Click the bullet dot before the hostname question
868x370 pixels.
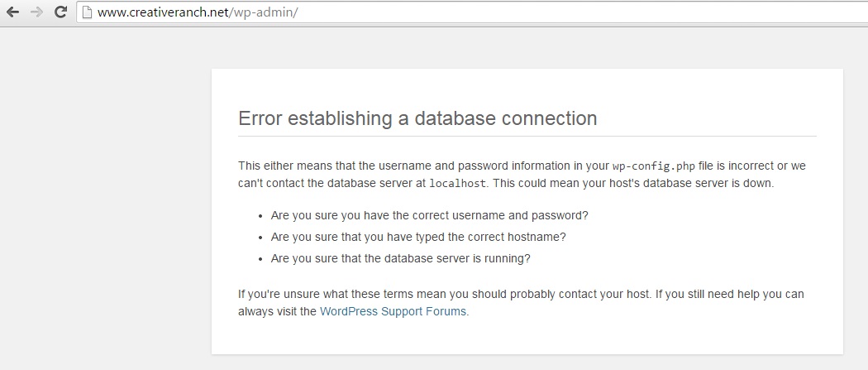[x=260, y=238]
